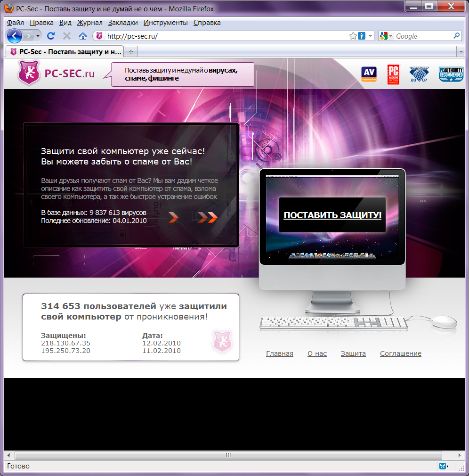Click the Поледнее обновление: 04.01.2010 line
The width and height of the screenshot is (469, 476).
(94, 221)
